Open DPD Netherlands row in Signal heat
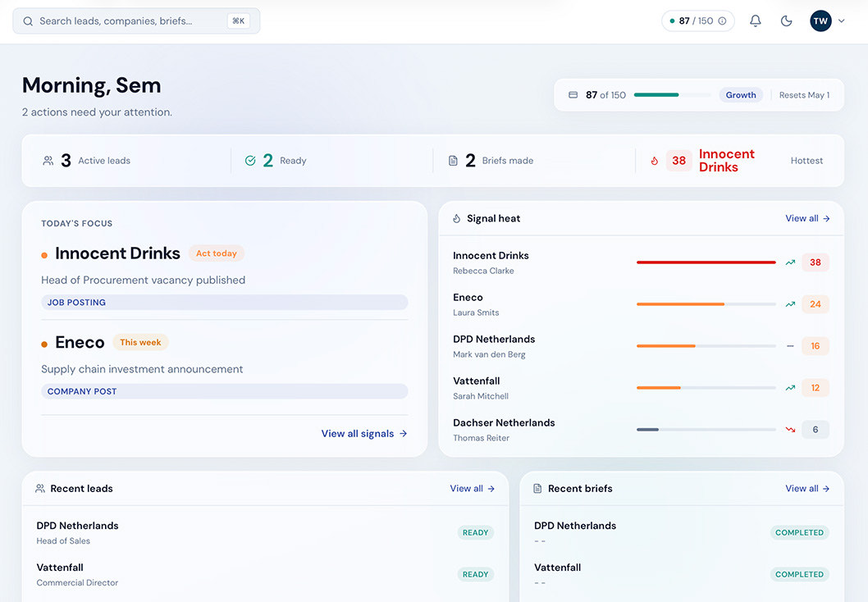 coord(641,346)
